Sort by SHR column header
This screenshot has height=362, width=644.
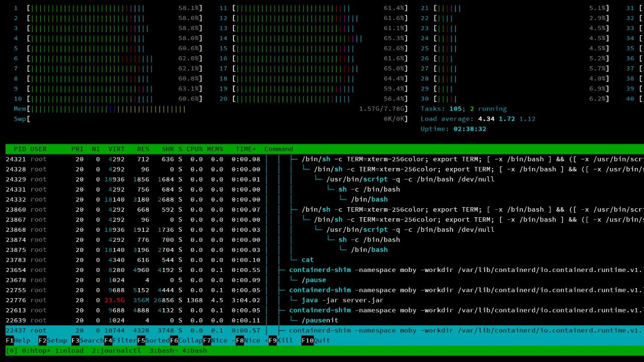point(168,149)
